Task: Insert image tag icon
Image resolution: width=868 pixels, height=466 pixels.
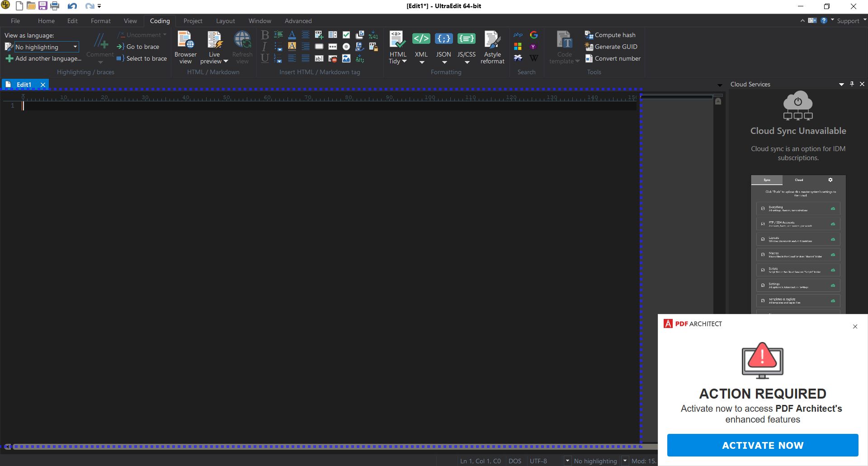Action: (346, 58)
